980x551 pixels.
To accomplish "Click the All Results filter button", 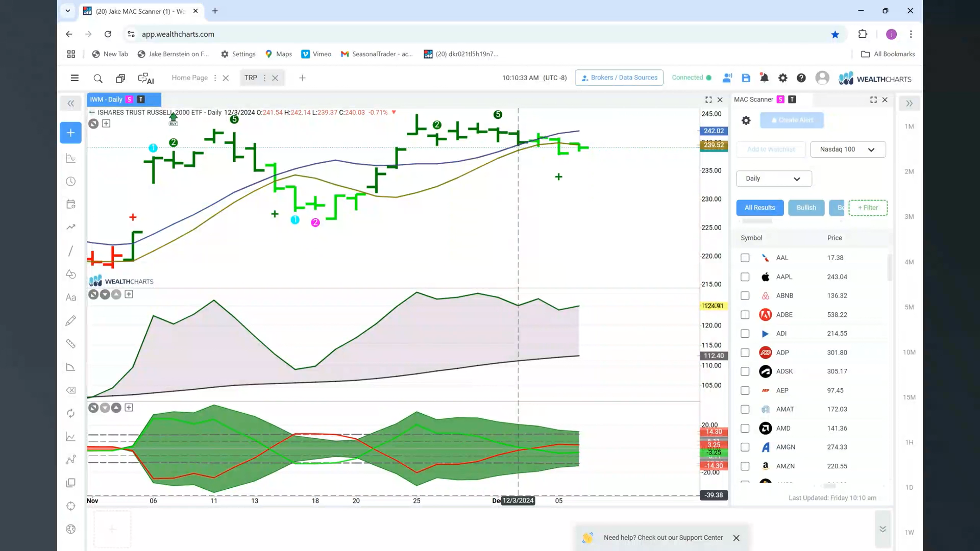I will (759, 208).
